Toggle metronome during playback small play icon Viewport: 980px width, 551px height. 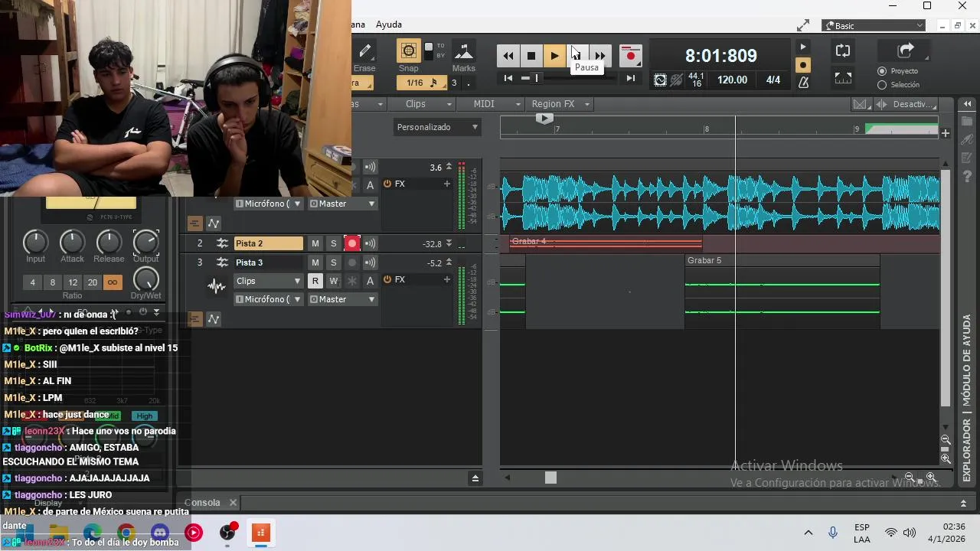(x=803, y=47)
